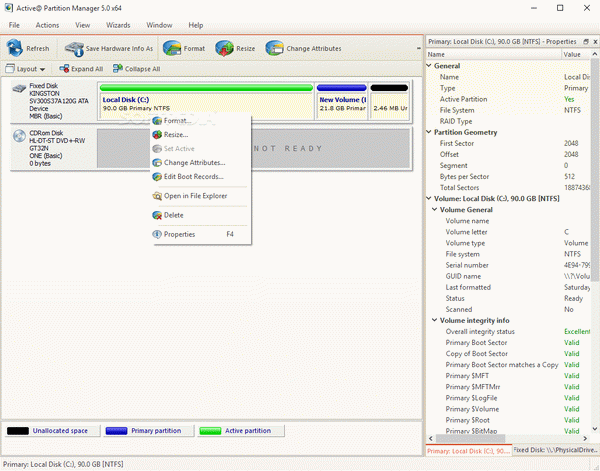The width and height of the screenshot is (600, 471).
Task: Open the Actions menu
Action: click(47, 25)
